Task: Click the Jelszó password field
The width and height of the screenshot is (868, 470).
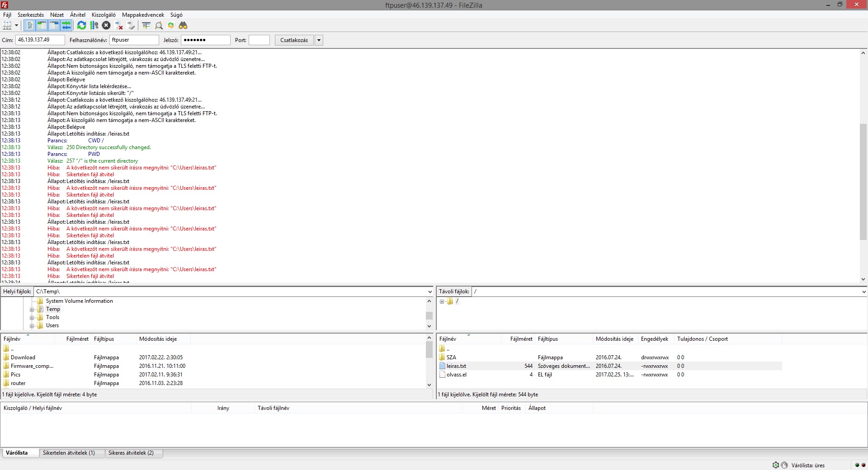Action: tap(206, 40)
